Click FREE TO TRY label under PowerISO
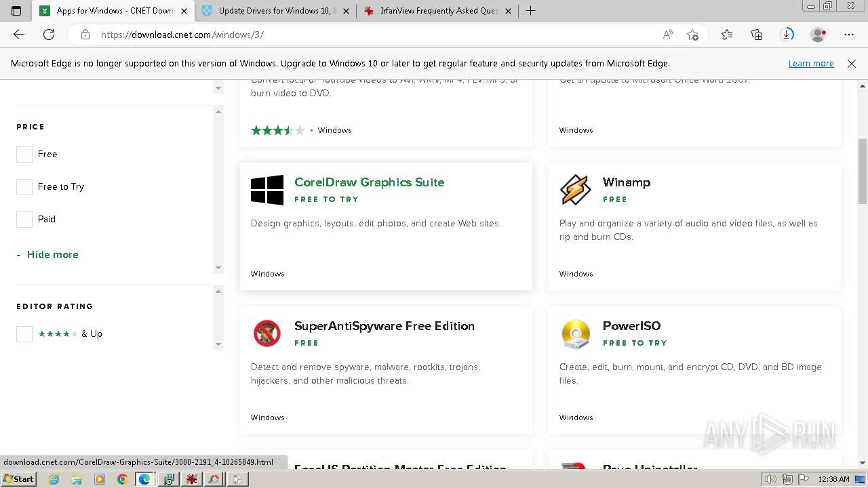This screenshot has width=868, height=488. coord(635,343)
